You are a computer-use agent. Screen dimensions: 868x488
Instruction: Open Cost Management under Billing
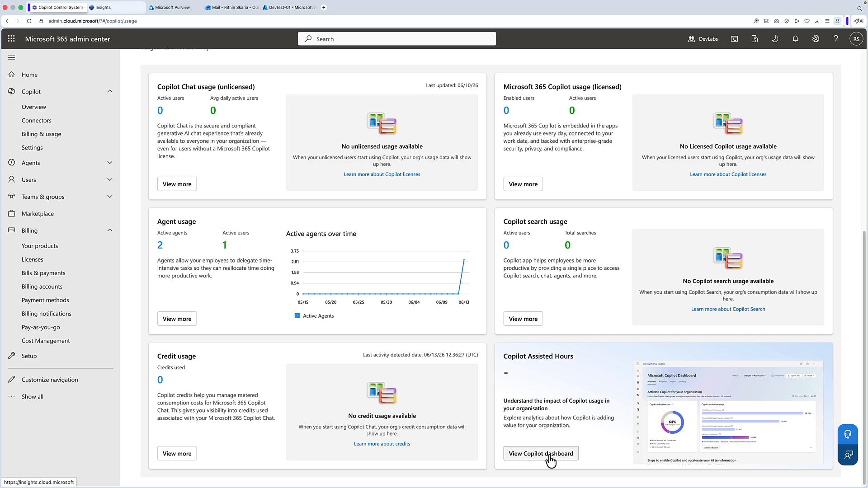(46, 341)
